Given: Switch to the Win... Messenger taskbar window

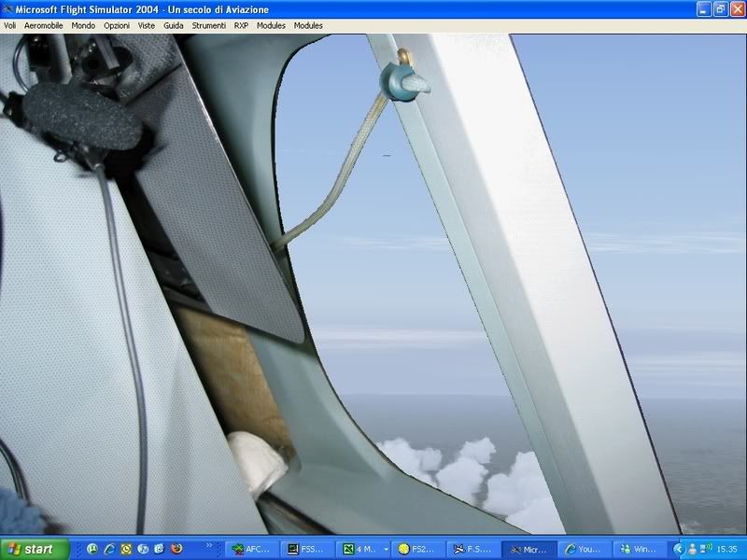Looking at the screenshot, I should coord(640,550).
